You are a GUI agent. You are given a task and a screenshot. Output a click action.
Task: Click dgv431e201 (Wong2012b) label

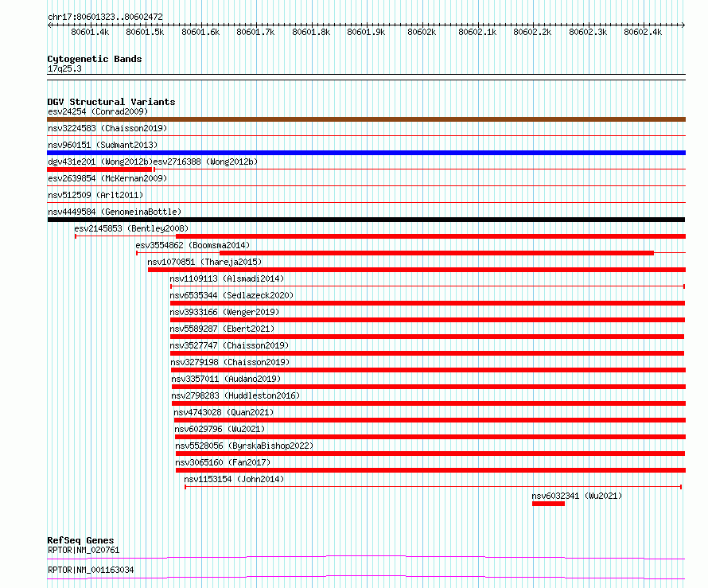tap(100, 162)
